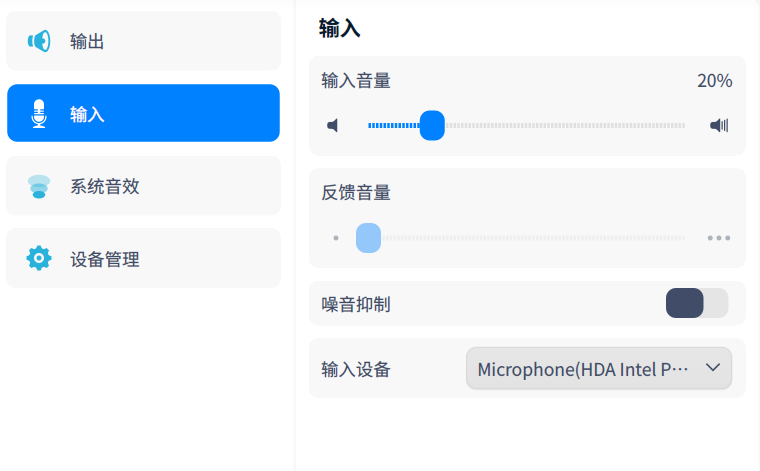Click the 设备管理 gear icon
This screenshot has height=471, width=760.
(x=39, y=258)
